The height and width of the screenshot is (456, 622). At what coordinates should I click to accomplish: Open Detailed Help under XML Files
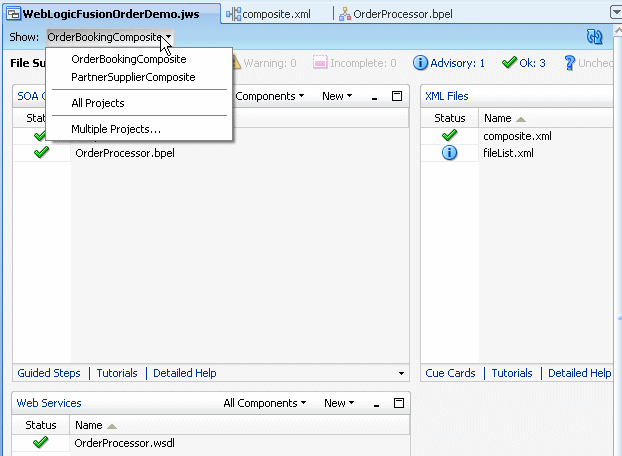click(x=580, y=373)
